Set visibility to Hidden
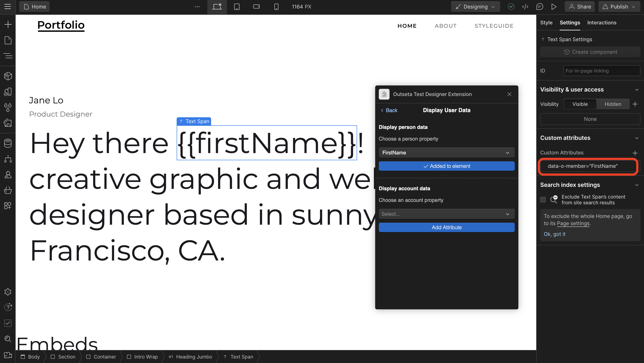This screenshot has width=644, height=363. pos(612,104)
